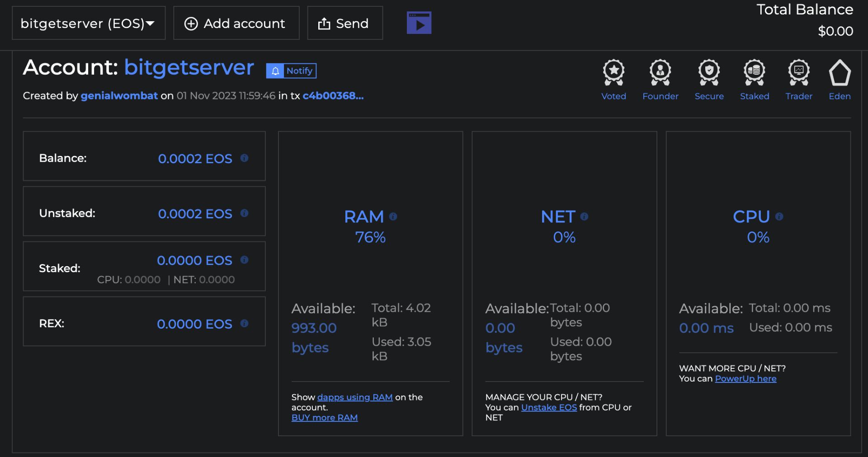Click the Unstaked value 0.0002 EOS
The width and height of the screenshot is (868, 457).
click(x=195, y=214)
